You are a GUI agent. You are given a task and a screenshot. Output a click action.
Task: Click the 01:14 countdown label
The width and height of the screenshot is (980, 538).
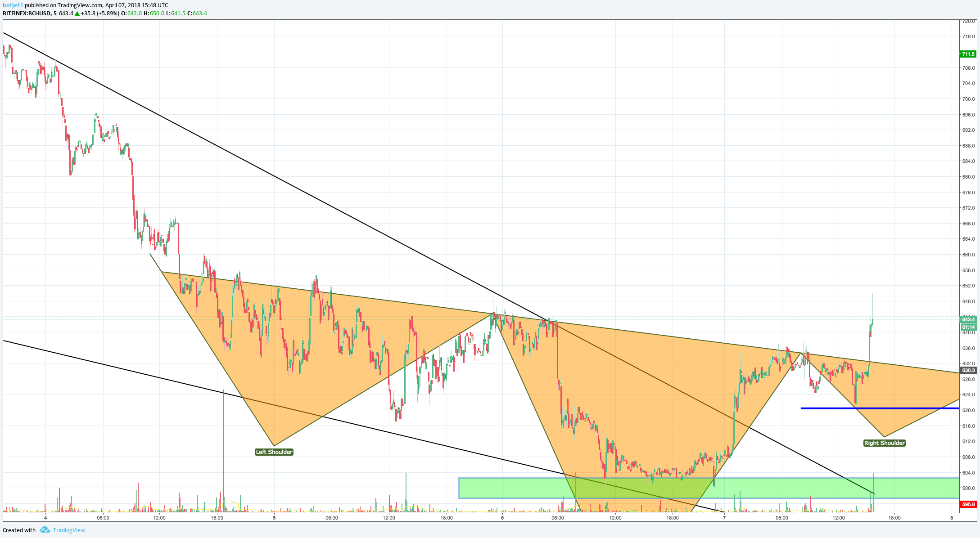[968, 327]
